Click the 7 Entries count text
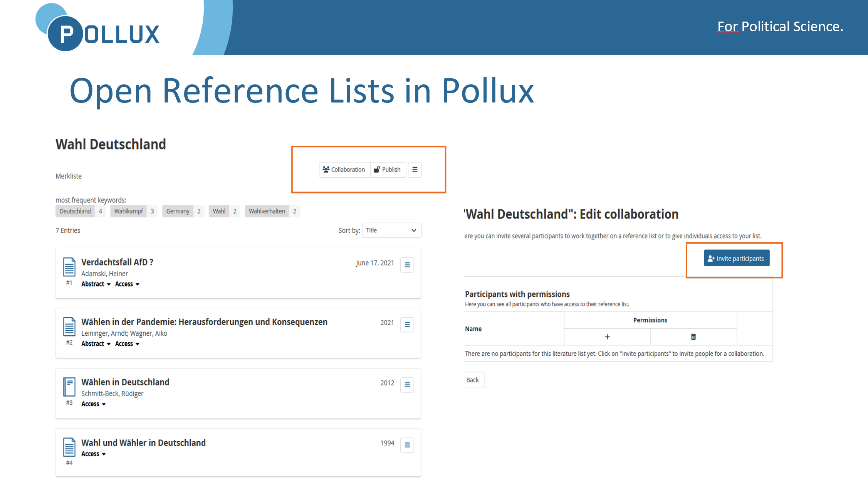This screenshot has height=481, width=868. coord(68,230)
